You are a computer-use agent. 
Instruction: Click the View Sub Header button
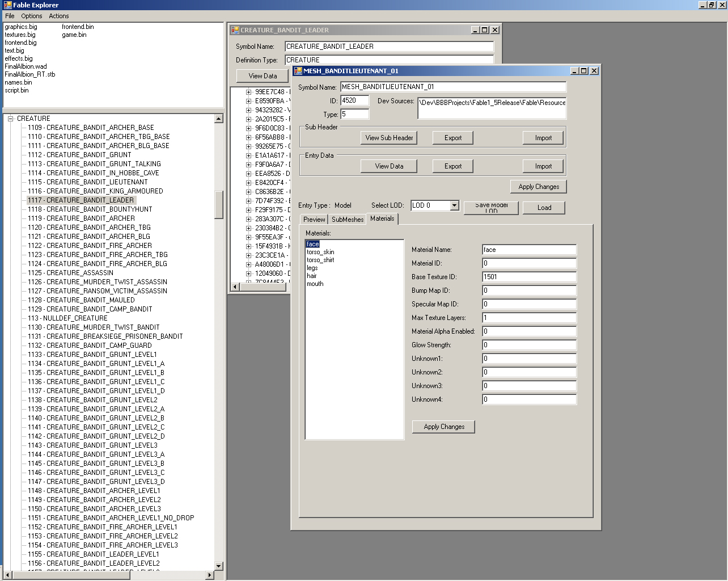[x=389, y=138]
